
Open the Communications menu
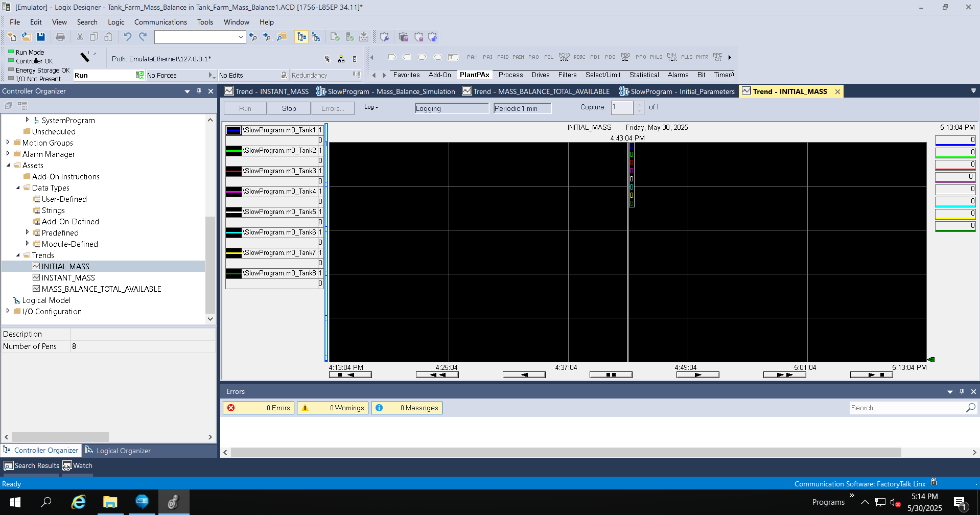160,22
